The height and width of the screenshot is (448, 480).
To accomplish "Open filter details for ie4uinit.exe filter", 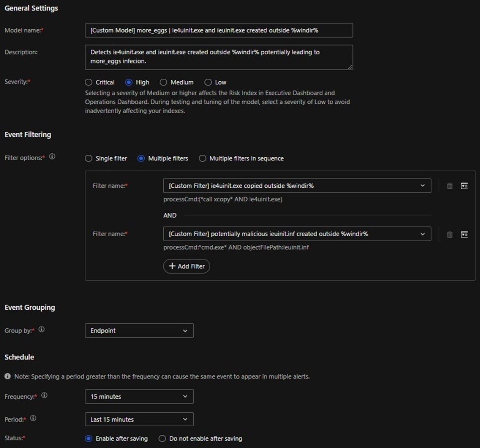I will pyautogui.click(x=464, y=186).
